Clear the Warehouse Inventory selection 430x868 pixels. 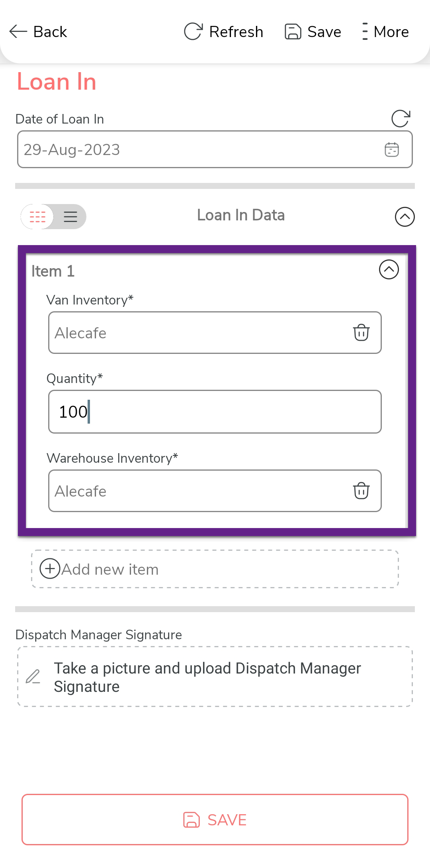tap(361, 491)
